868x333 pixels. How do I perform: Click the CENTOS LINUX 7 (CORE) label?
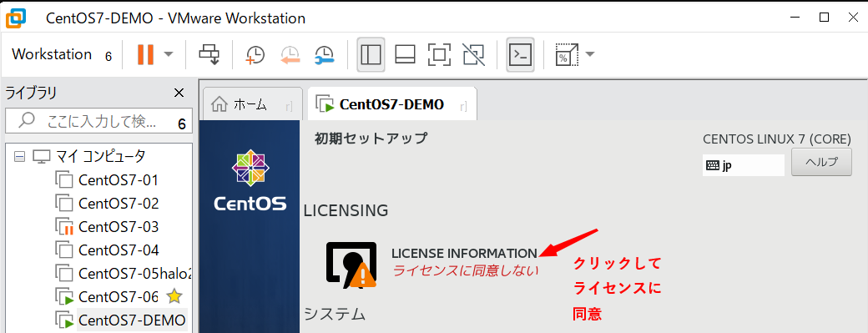pyautogui.click(x=777, y=139)
